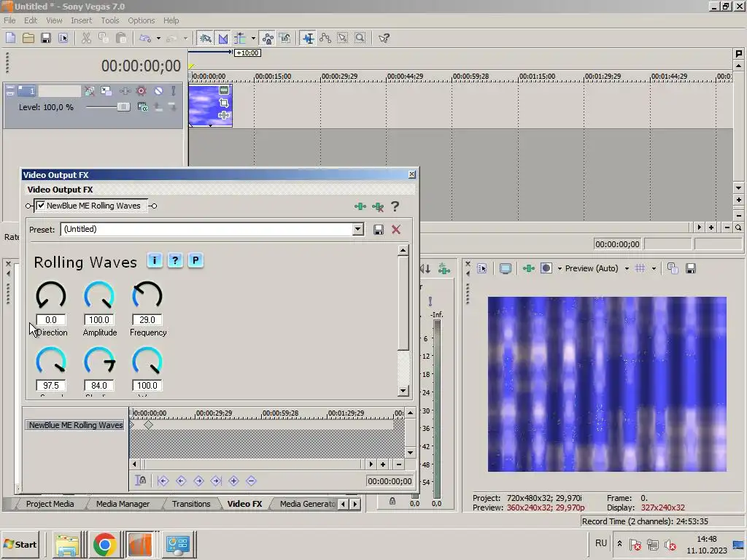Jump to First Keyframe button
747x560 pixels.
tap(163, 481)
